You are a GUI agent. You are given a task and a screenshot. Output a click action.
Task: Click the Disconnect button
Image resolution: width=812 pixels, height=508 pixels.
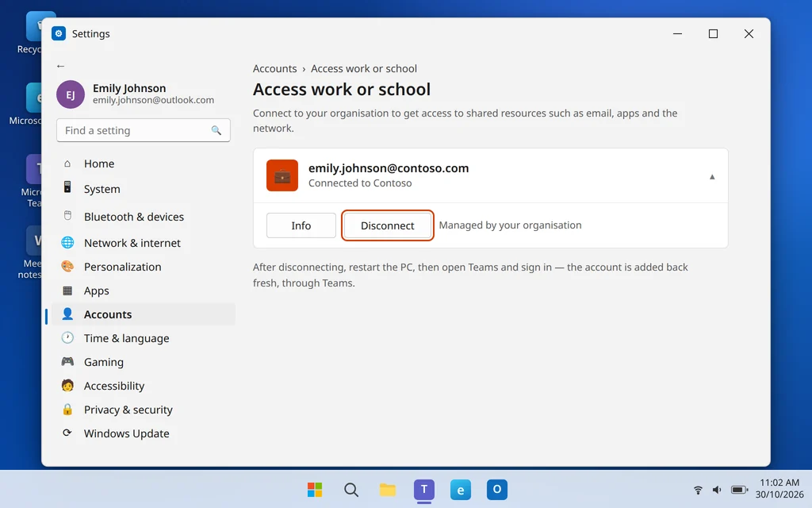tap(387, 225)
